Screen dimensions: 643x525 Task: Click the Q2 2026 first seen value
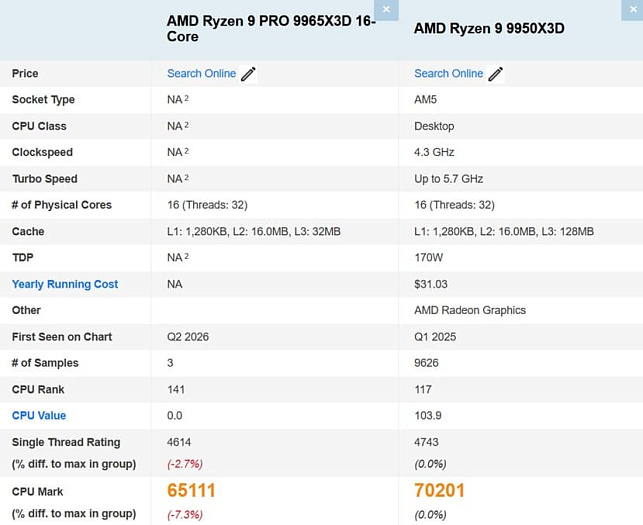tap(188, 337)
